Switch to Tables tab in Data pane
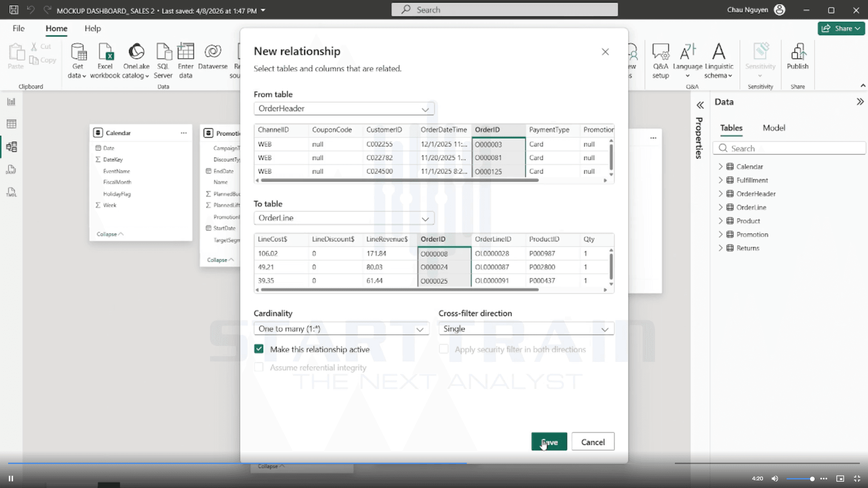The image size is (868, 488). tap(731, 128)
